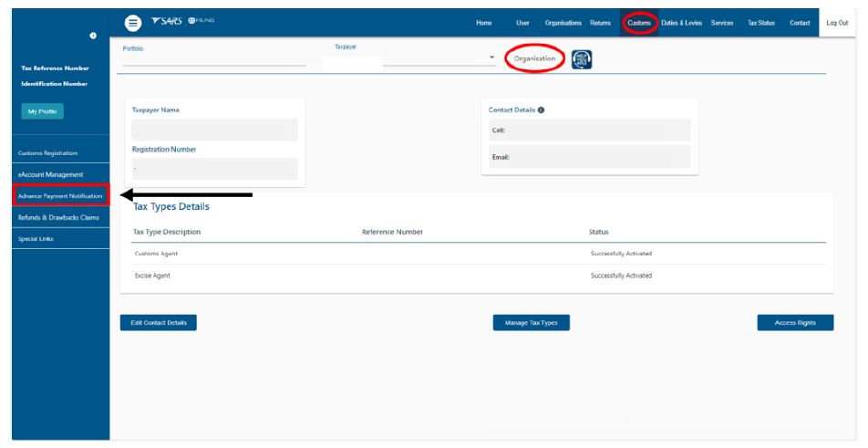Viewport: 868px width, 448px height.
Task: Select the Customs menu
Action: coord(639,23)
